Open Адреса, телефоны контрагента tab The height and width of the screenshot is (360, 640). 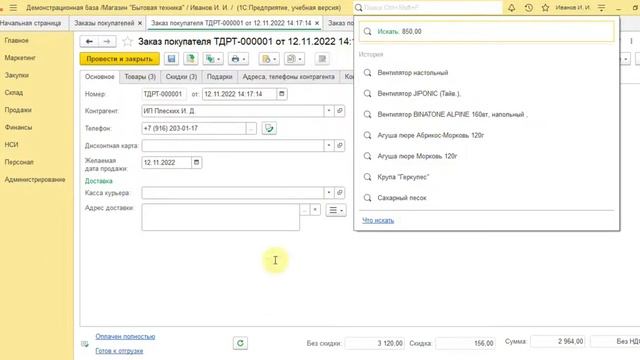click(289, 77)
